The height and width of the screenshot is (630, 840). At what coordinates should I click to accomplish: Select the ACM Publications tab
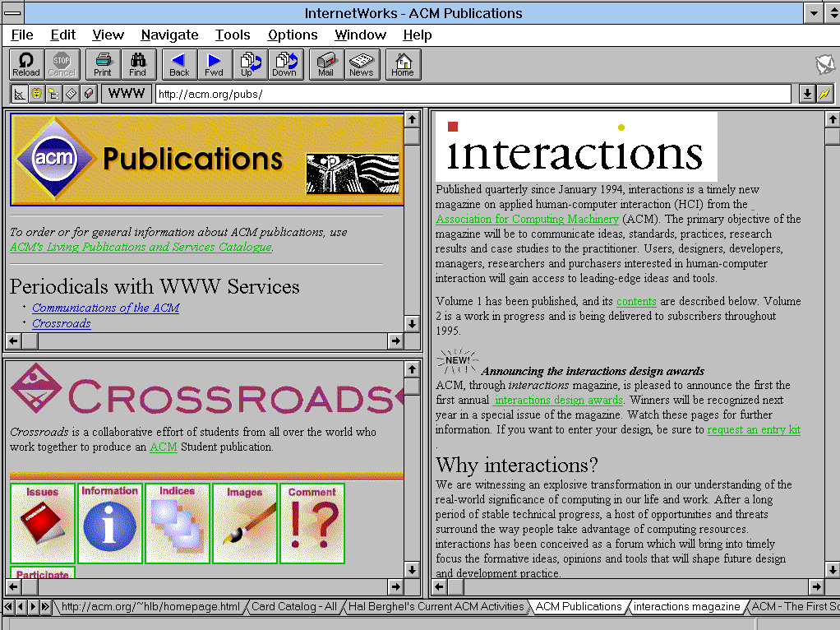(x=579, y=606)
